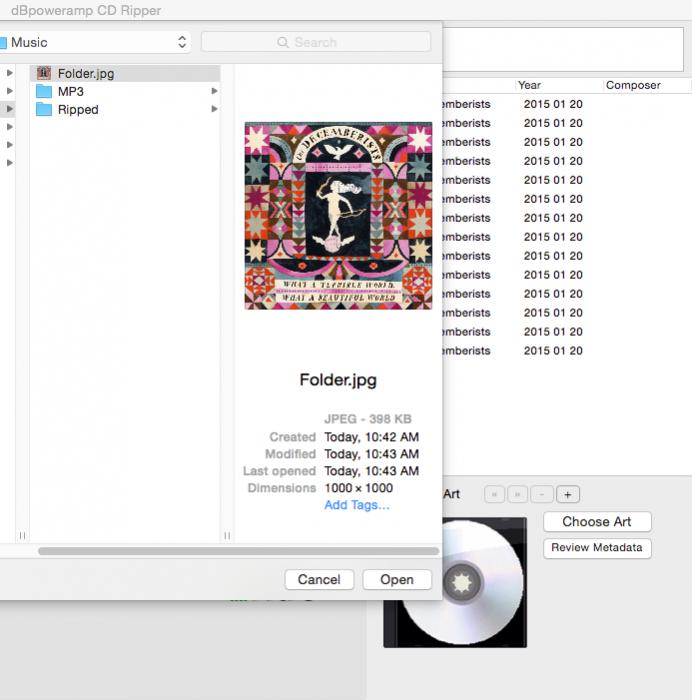Screen dimensions: 692x700
Task: Expand the Ripped folder arrow
Action: pos(214,109)
